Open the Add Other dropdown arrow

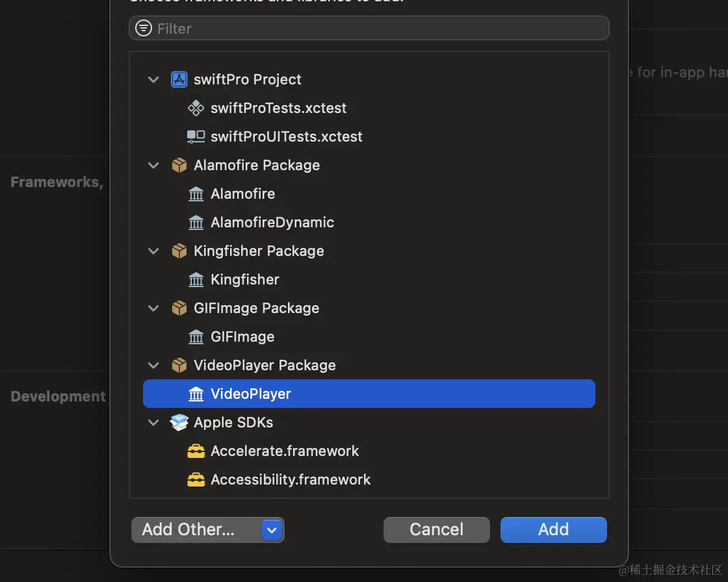[x=272, y=530]
